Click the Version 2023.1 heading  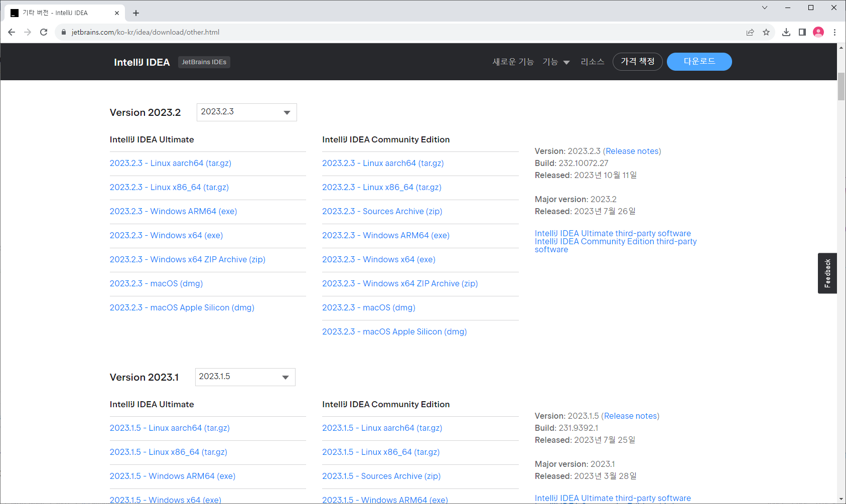click(144, 378)
